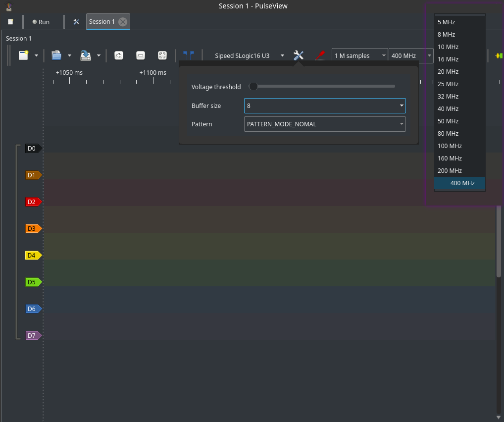
Task: Click the Voltage threshold slider handle
Action: pyautogui.click(x=253, y=87)
